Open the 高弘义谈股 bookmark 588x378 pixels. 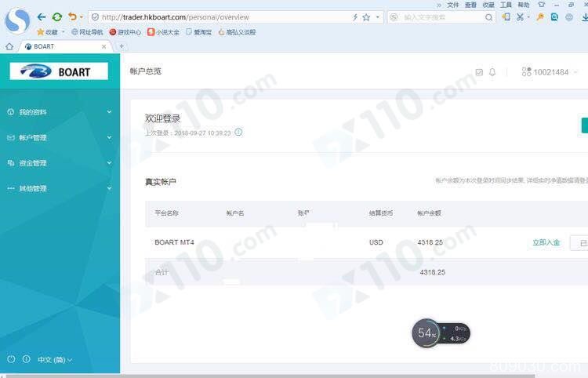click(x=237, y=32)
